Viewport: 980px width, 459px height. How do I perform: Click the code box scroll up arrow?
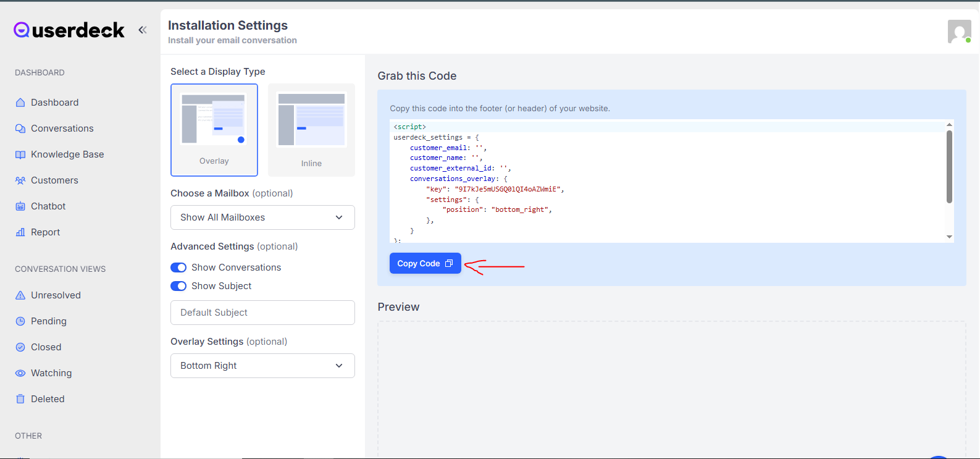click(x=949, y=125)
